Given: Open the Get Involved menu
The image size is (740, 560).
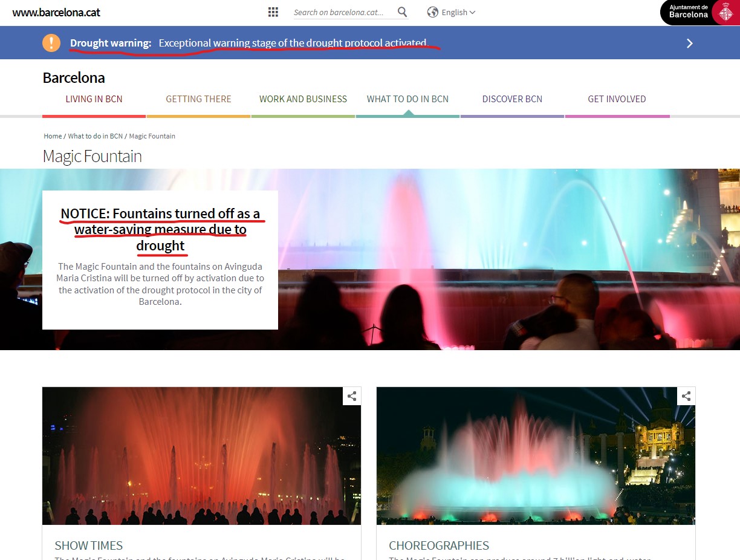Looking at the screenshot, I should (617, 99).
